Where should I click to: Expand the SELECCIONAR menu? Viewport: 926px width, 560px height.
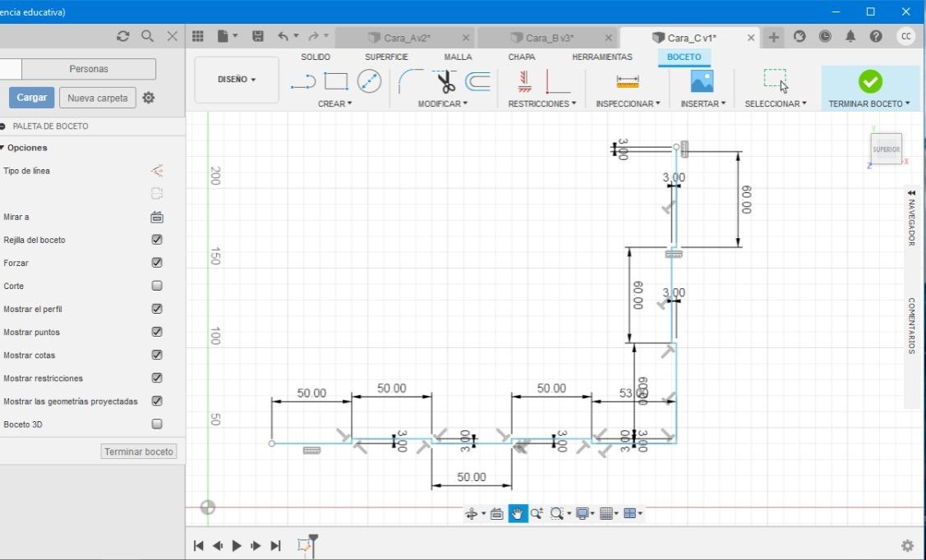(x=776, y=103)
